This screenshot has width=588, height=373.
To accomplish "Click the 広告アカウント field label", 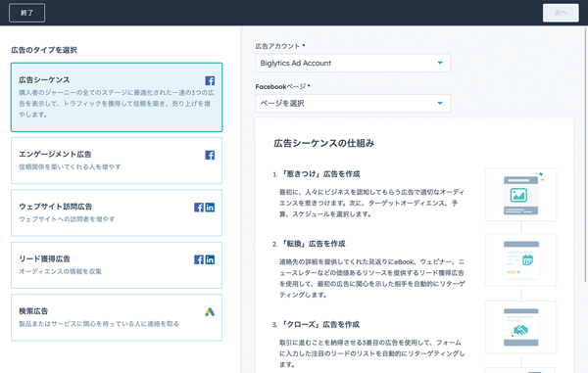I will click(x=277, y=46).
